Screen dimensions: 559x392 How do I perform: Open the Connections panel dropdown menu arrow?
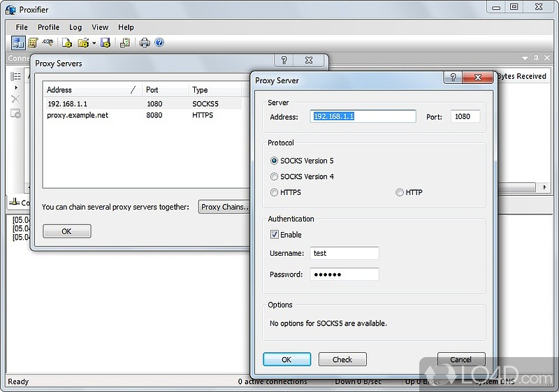(x=525, y=59)
